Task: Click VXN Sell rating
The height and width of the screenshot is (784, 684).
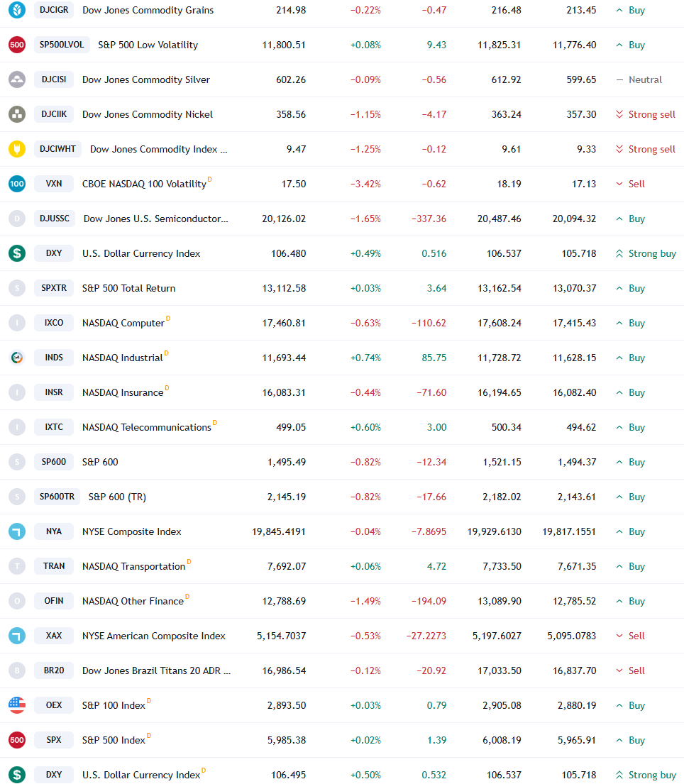Action: point(631,184)
